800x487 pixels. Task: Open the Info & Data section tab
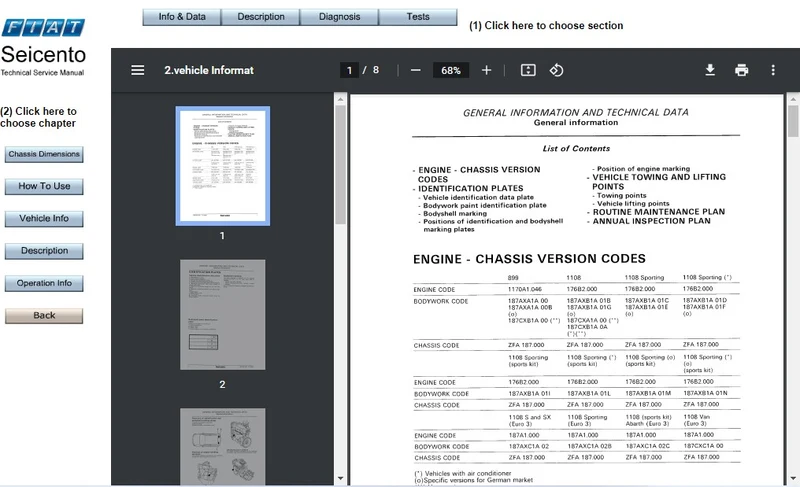(x=182, y=17)
